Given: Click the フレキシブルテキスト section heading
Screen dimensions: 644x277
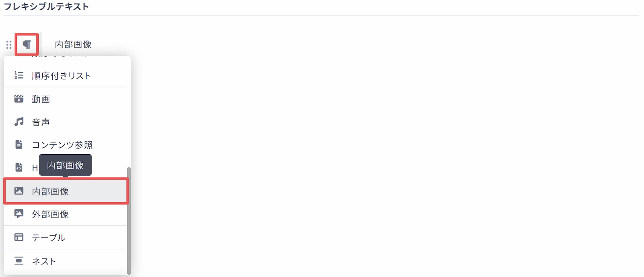Looking at the screenshot, I should (46, 6).
